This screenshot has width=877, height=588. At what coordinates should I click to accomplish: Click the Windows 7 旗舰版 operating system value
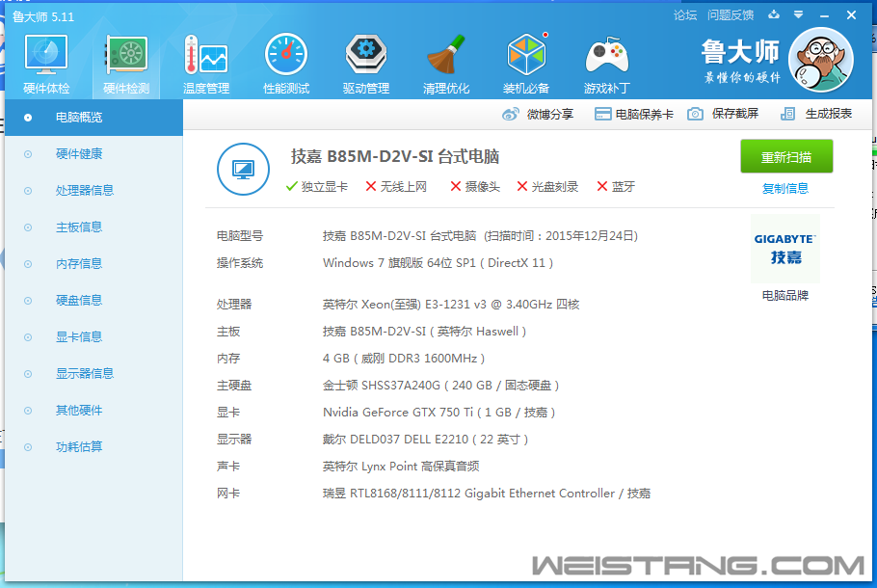(x=438, y=263)
